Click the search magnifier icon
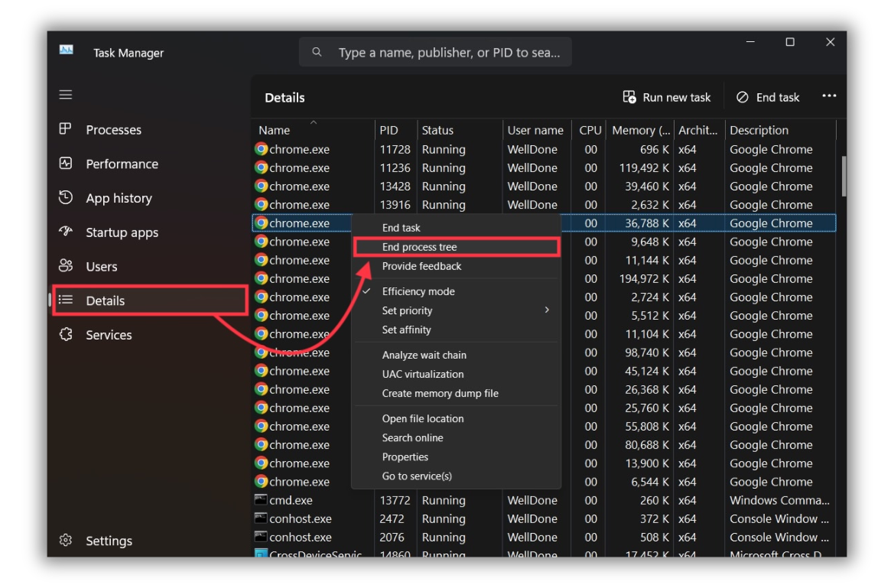This screenshot has width=894, height=588. 317,52
